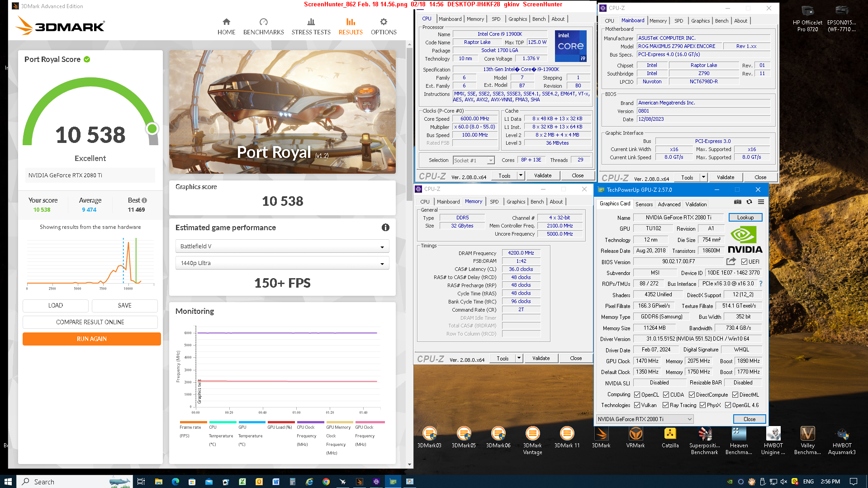Open the 1440p Ultra resolution dropdown

[x=282, y=263]
